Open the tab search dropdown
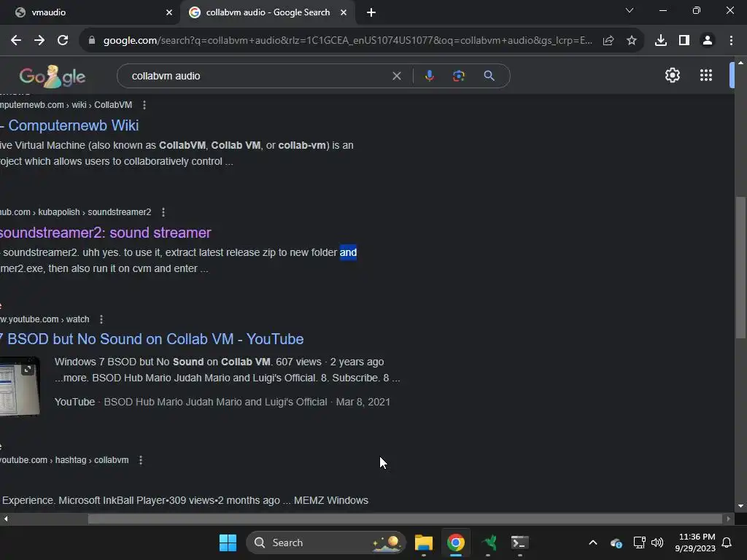 [630, 10]
